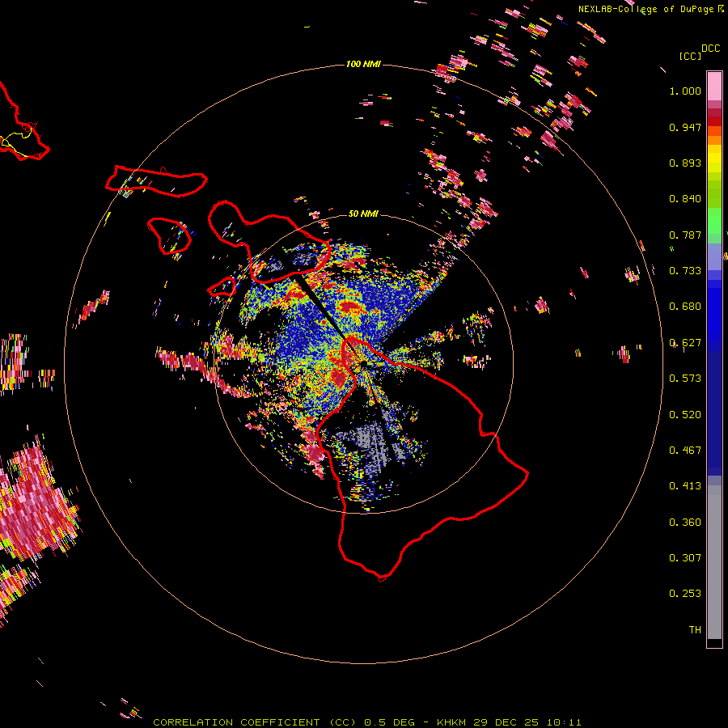Viewport: 728px width, 728px height.
Task: Click the 1.000 color scale value
Action: coord(685,91)
